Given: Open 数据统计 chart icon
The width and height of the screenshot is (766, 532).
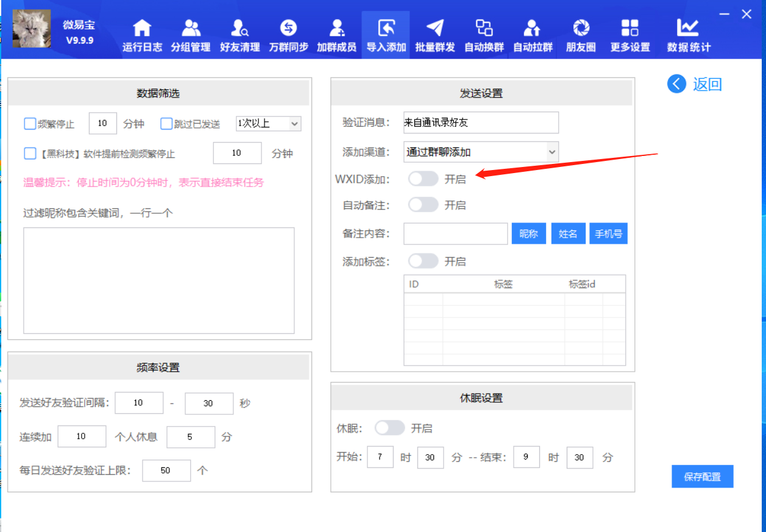Looking at the screenshot, I should point(688,29).
